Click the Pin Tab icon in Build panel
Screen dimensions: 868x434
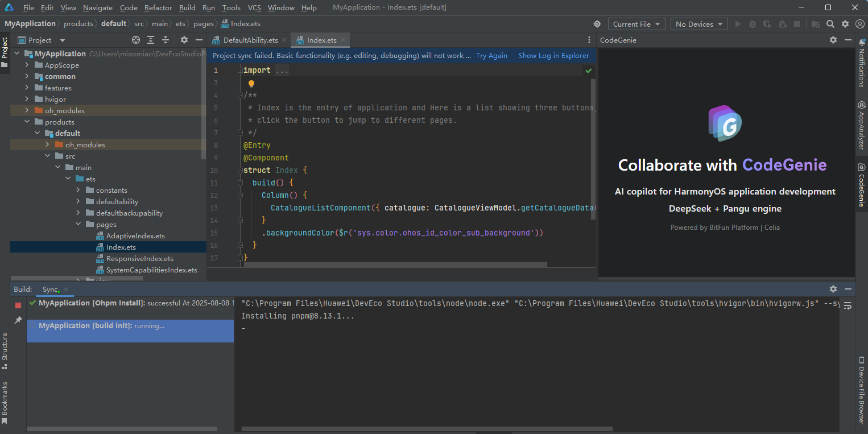tap(18, 320)
